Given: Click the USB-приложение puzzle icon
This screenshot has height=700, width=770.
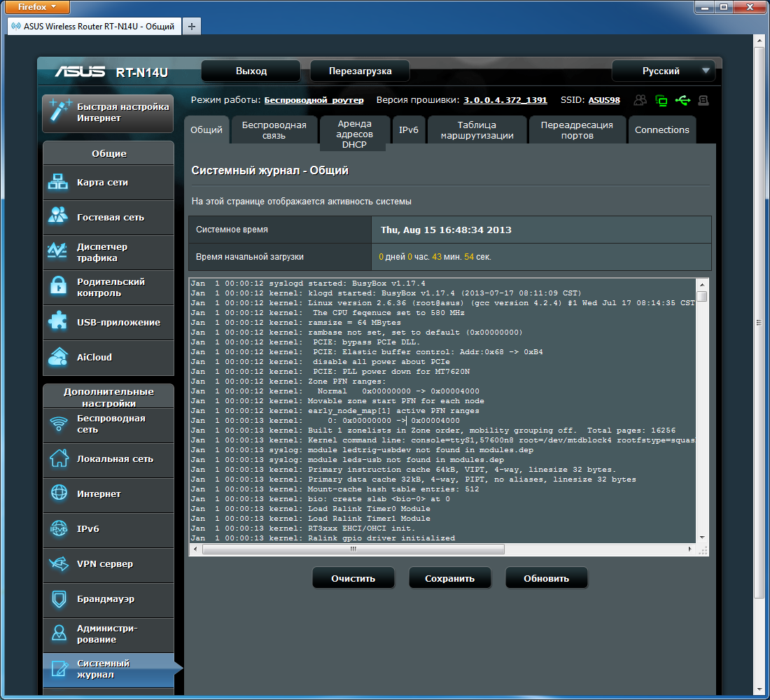Looking at the screenshot, I should [x=57, y=323].
